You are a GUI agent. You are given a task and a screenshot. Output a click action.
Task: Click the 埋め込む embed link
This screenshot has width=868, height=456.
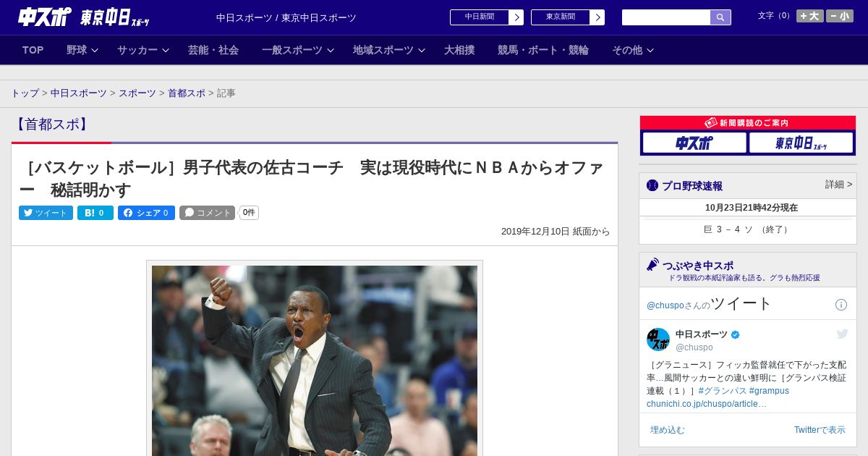[x=667, y=430]
